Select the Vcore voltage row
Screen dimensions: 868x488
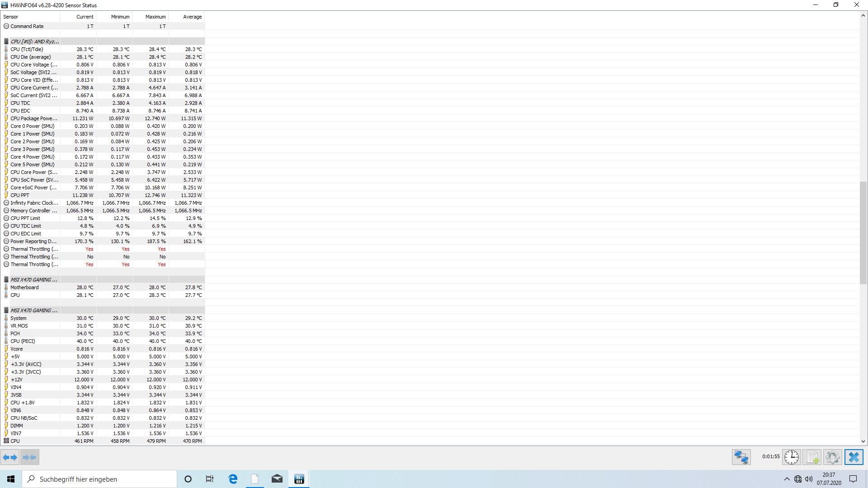17,349
